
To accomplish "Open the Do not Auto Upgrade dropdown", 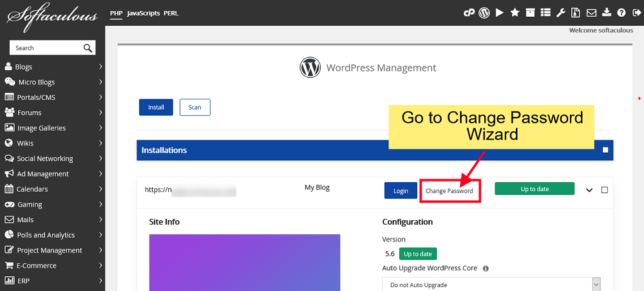I will click(491, 285).
